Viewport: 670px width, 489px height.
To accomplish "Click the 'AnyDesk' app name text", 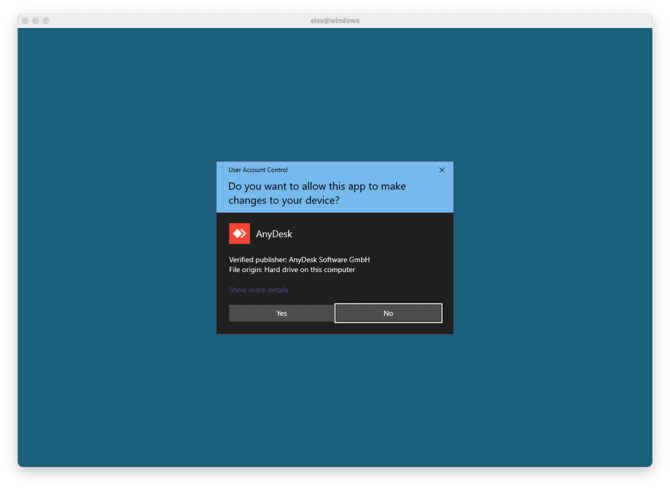I will point(274,234).
